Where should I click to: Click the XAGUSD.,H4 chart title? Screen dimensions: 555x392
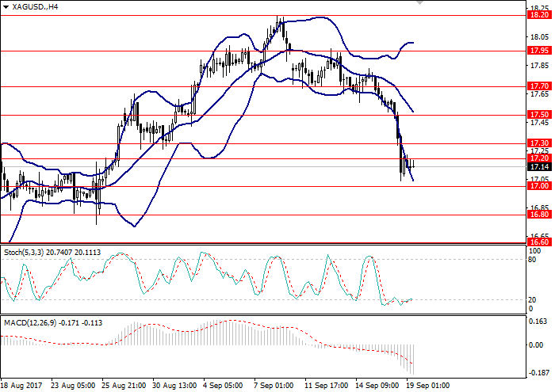[x=35, y=6]
